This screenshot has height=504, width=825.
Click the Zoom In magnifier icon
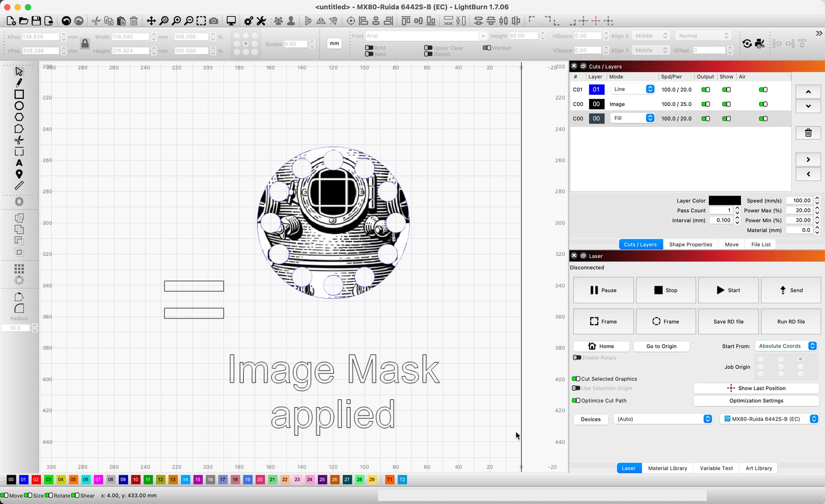click(x=176, y=21)
